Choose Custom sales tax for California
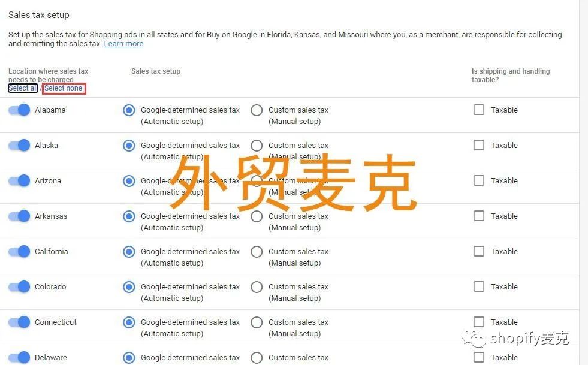The height and width of the screenshot is (365, 588). click(x=257, y=252)
